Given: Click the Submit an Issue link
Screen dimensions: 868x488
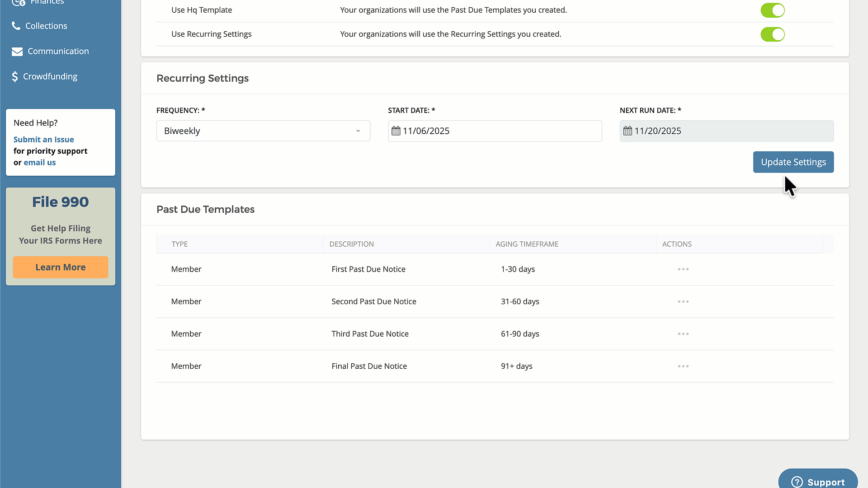Looking at the screenshot, I should coord(43,140).
